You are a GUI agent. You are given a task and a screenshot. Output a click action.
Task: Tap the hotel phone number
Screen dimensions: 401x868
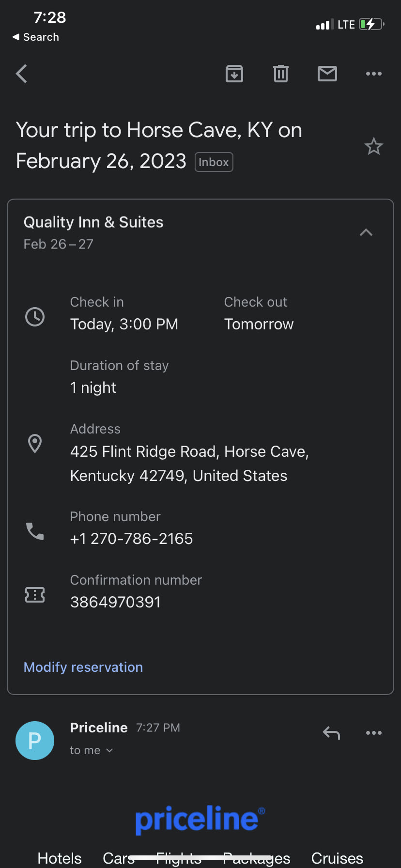(x=132, y=539)
